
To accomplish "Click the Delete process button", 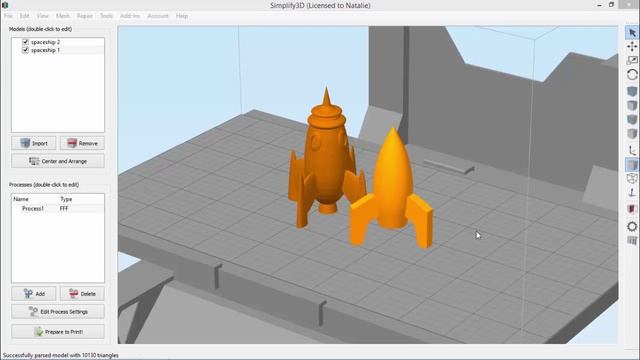I will pos(82,293).
